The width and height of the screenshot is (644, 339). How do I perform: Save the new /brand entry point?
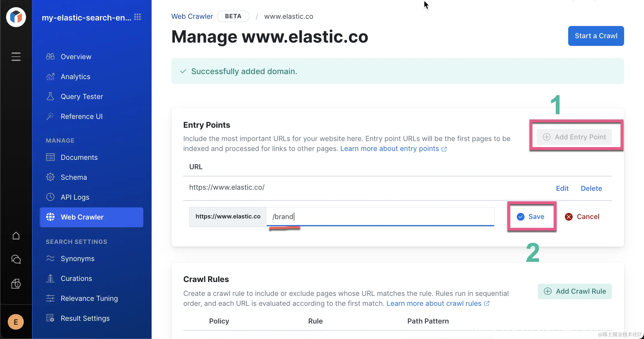click(531, 217)
